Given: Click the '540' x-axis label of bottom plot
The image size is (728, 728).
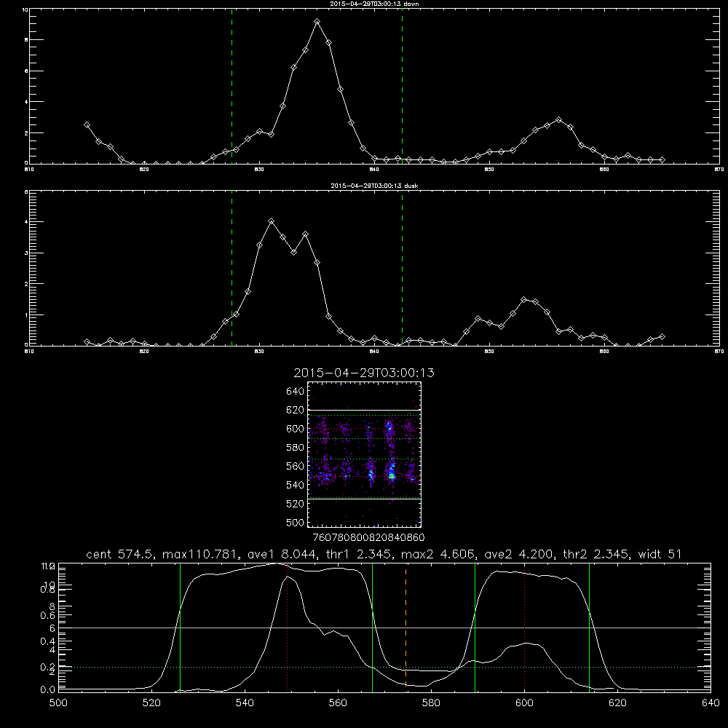Looking at the screenshot, I should pyautogui.click(x=245, y=703).
